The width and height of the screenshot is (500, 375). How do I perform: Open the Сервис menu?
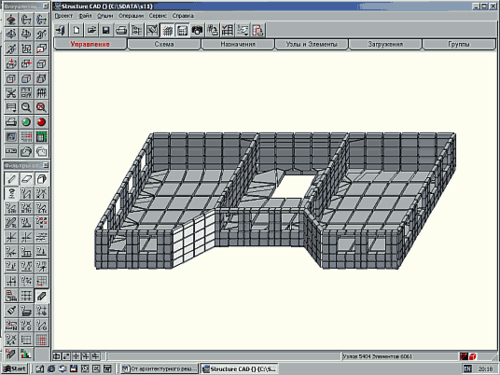158,16
